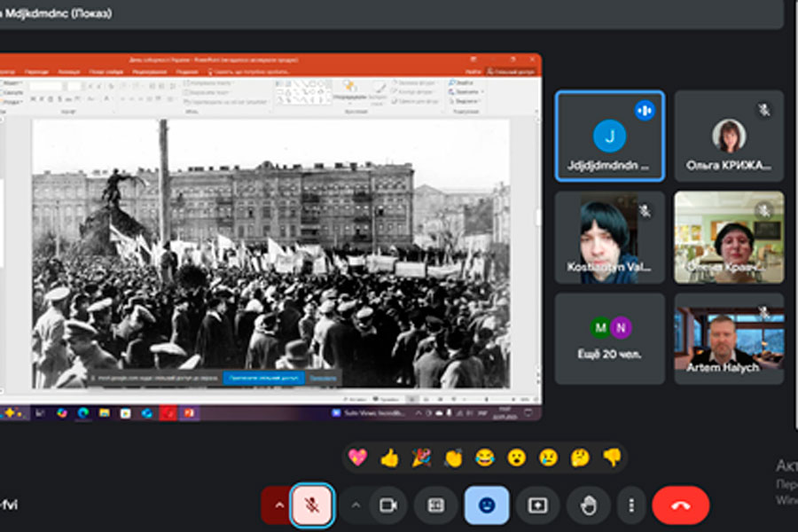
Task: Open the three-dot more options menu
Action: click(631, 505)
